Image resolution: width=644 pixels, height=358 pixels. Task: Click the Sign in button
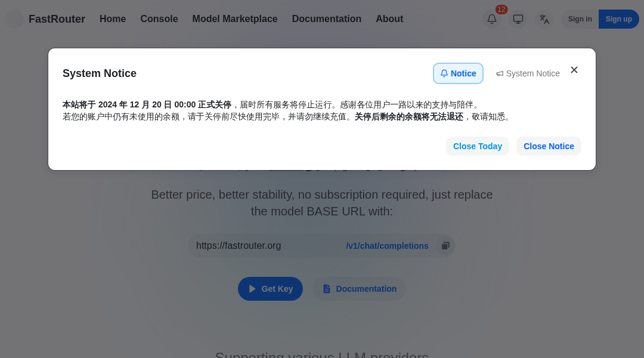[580, 19]
